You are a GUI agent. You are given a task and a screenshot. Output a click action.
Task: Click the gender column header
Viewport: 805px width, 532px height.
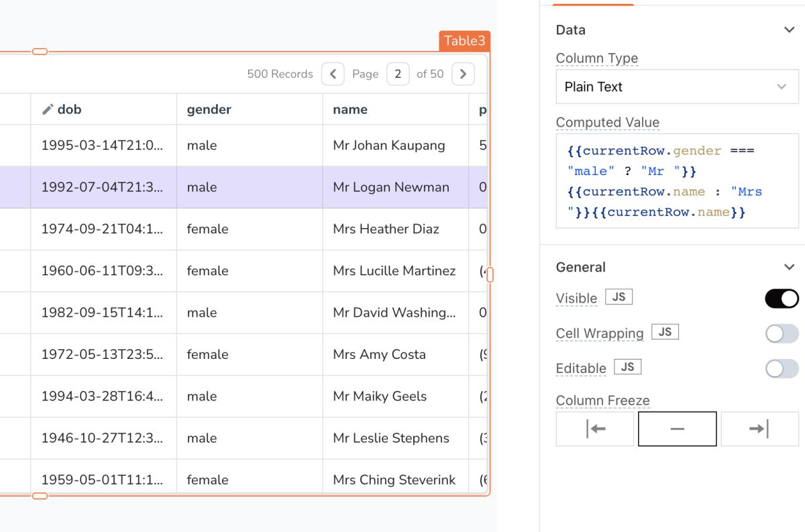coord(209,109)
